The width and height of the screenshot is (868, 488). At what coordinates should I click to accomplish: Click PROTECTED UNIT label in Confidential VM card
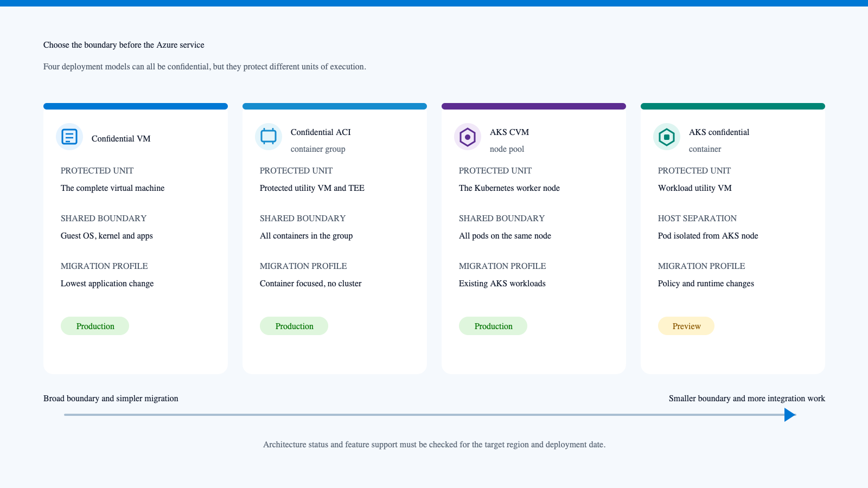tap(97, 171)
